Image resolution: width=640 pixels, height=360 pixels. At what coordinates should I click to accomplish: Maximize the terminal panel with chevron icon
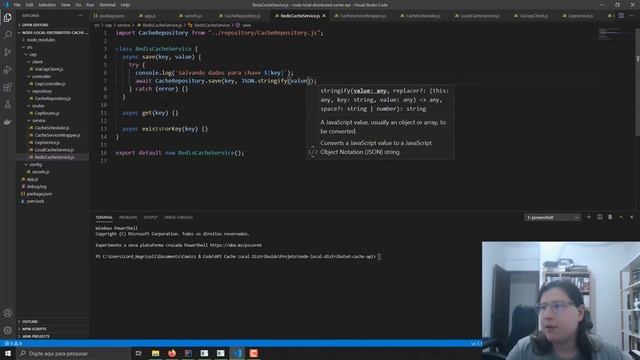(x=621, y=217)
